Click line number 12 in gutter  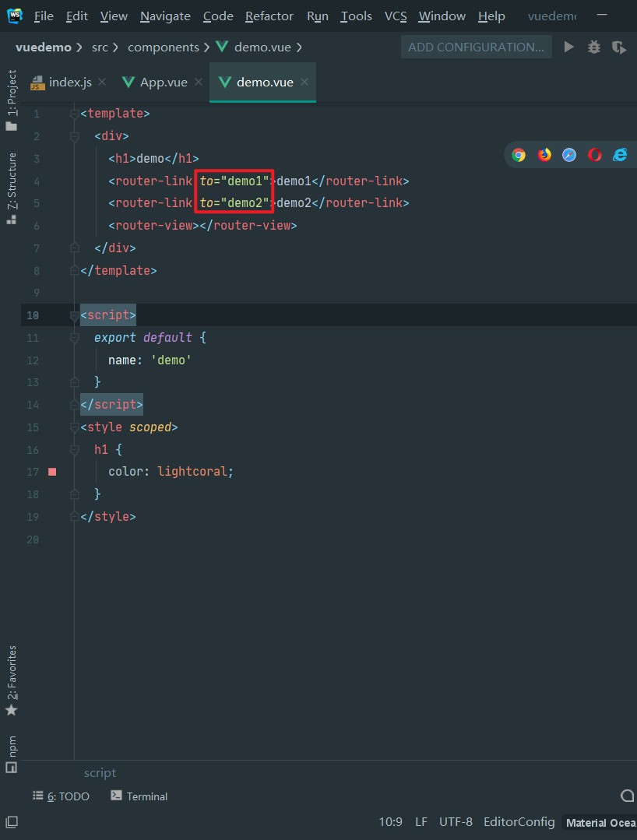pos(33,360)
